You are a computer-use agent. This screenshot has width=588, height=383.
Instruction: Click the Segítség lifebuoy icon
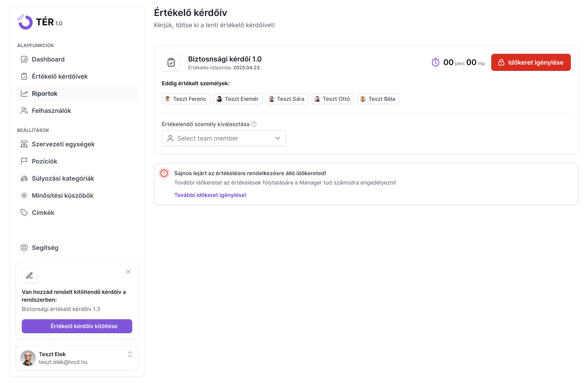(x=24, y=248)
